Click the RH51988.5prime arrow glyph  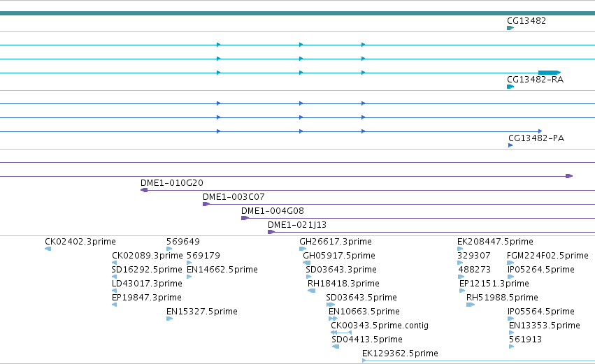click(471, 305)
